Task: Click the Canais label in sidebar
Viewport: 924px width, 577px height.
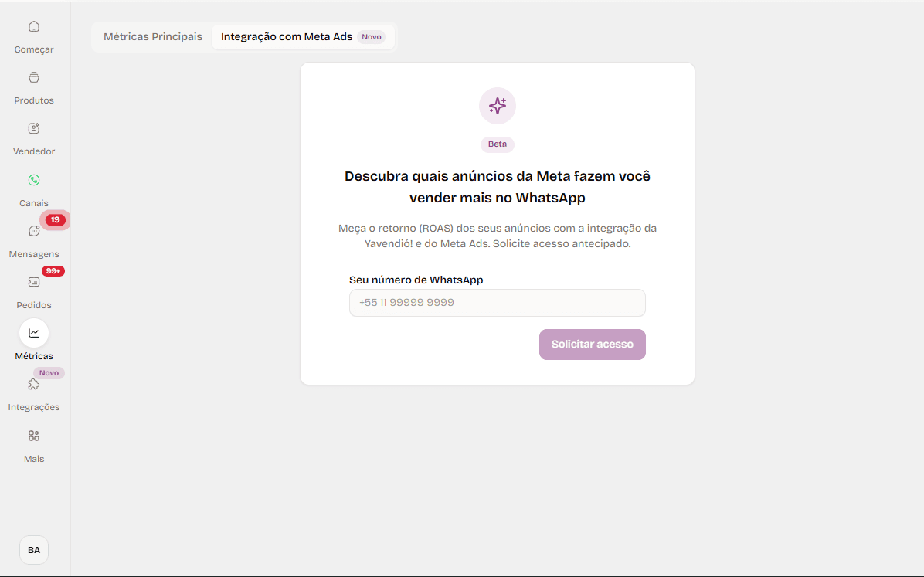Action: coord(33,202)
